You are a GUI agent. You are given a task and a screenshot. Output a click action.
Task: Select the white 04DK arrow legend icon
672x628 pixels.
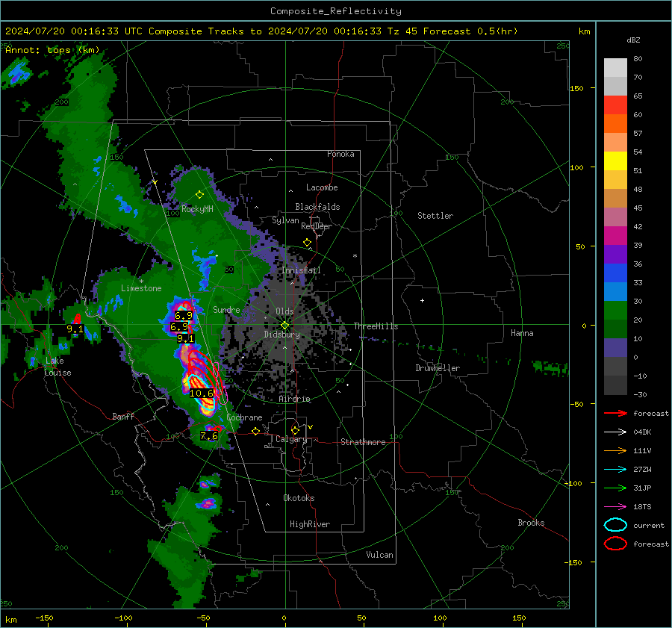[x=615, y=432]
